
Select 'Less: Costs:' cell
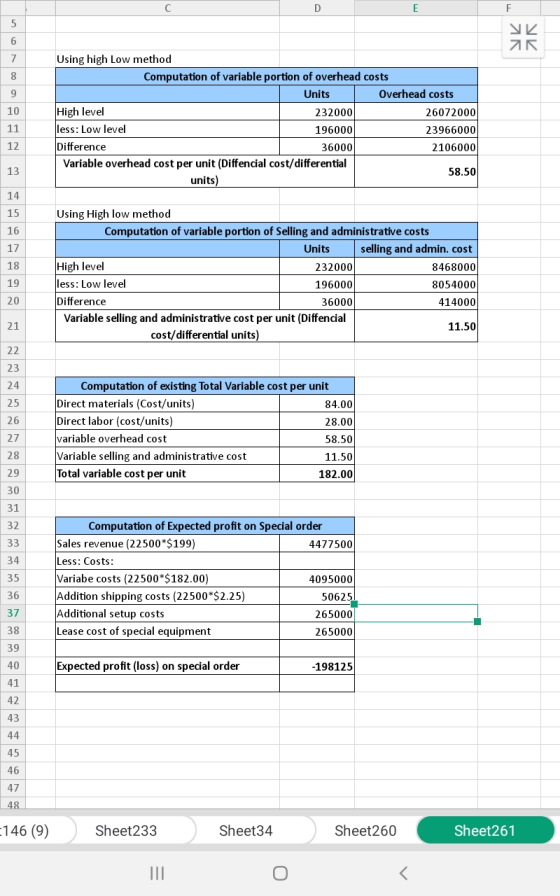click(x=167, y=561)
